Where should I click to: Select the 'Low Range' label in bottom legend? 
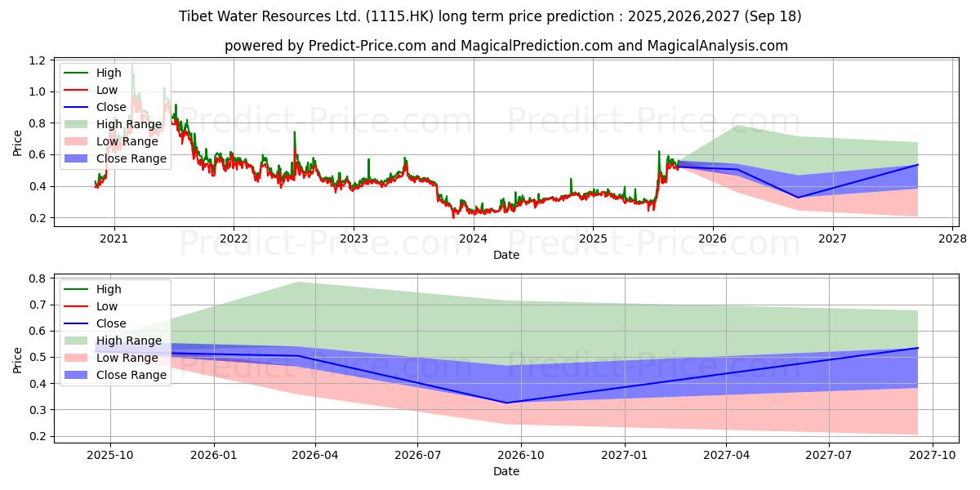127,358
